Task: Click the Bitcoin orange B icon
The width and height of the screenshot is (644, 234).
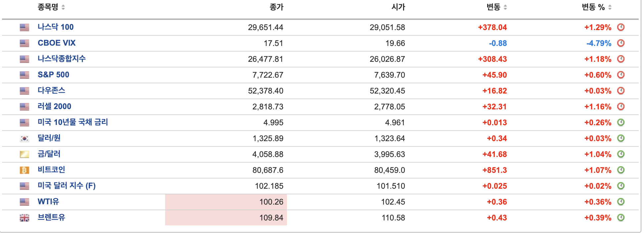Action: point(24,170)
